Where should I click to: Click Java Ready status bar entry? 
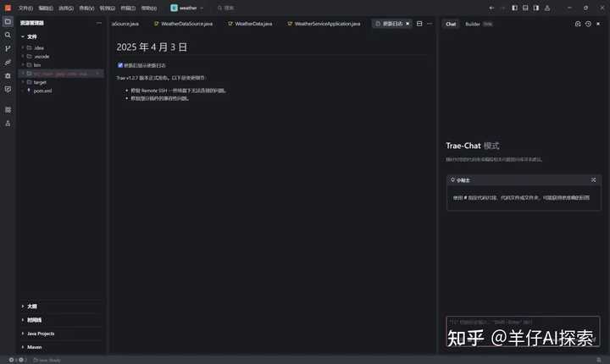(x=47, y=360)
